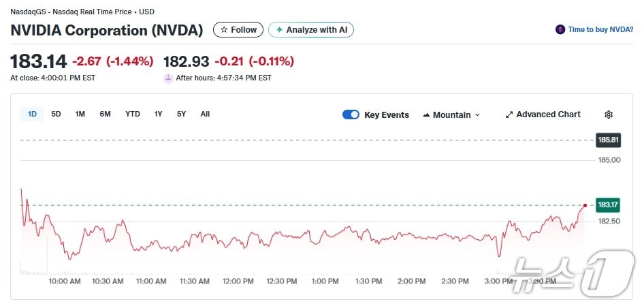Click the 183.17 current price label
Viewport: 644px width, 306px height.
point(607,204)
